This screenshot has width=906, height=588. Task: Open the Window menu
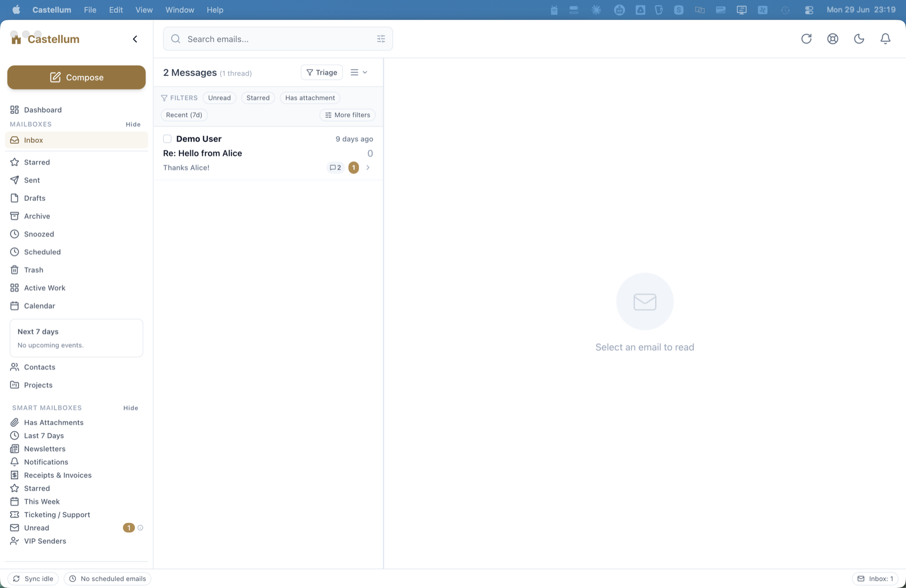[x=180, y=10]
